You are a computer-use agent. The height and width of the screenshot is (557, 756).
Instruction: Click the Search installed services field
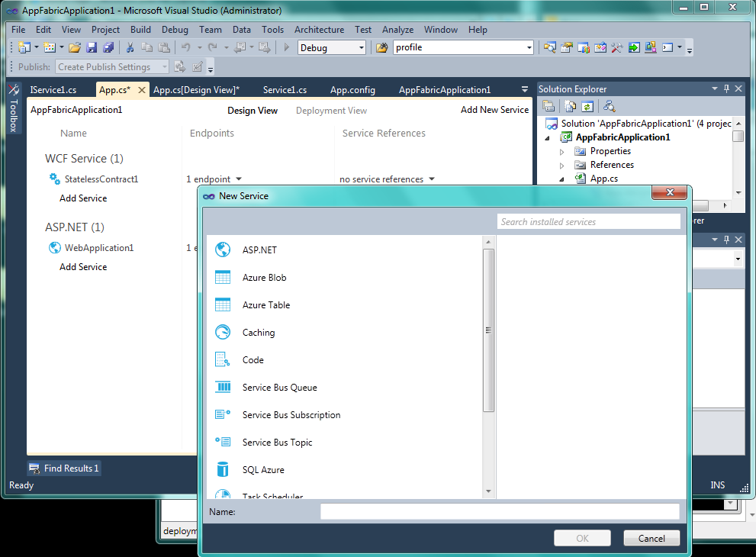click(589, 222)
